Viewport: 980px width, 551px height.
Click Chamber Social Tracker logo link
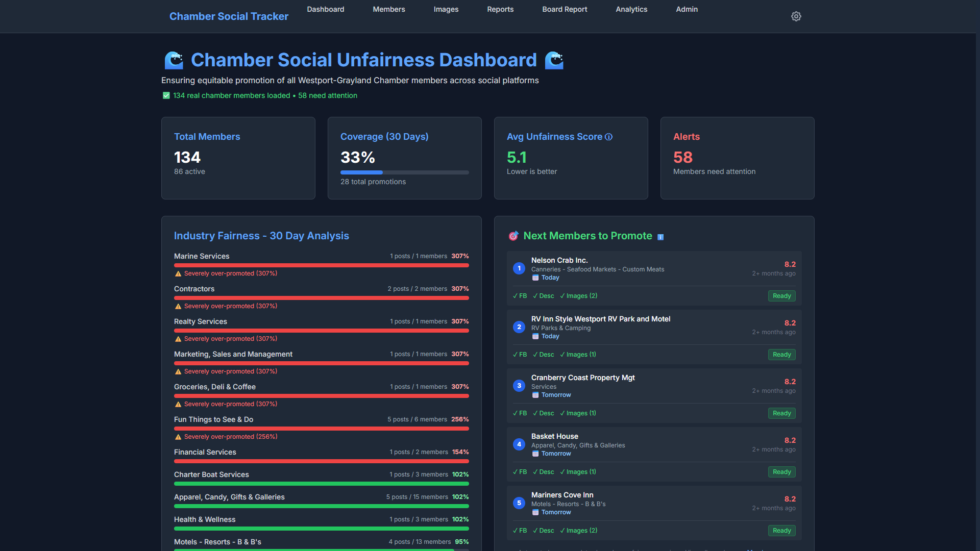point(229,16)
